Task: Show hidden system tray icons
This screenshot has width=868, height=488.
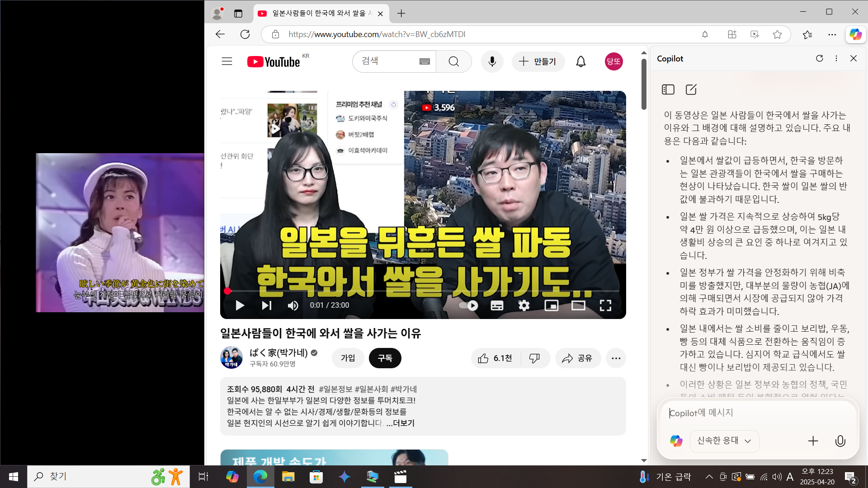Action: [709, 477]
